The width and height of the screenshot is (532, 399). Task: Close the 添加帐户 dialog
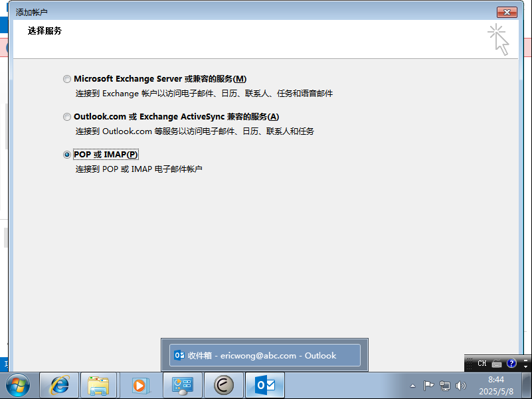[x=507, y=12]
